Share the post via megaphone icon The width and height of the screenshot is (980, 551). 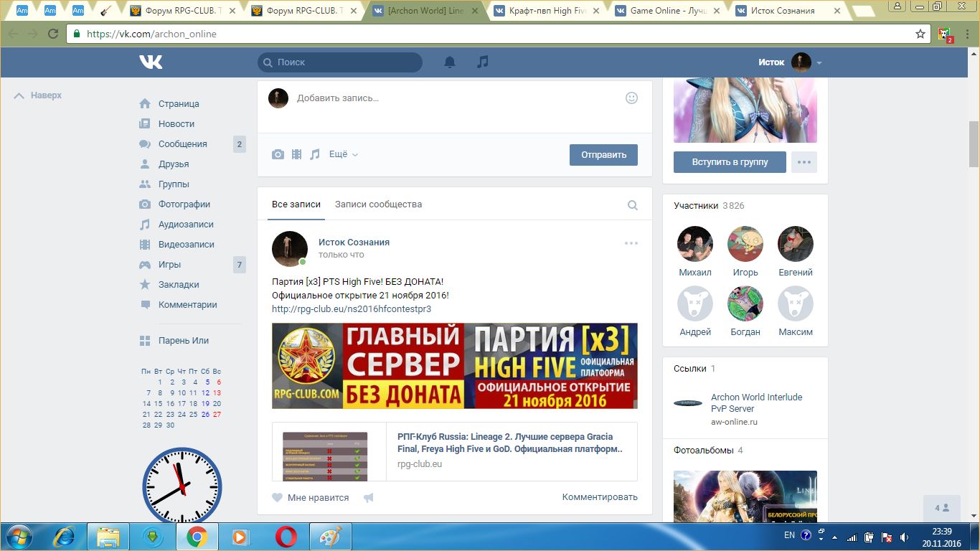point(369,497)
